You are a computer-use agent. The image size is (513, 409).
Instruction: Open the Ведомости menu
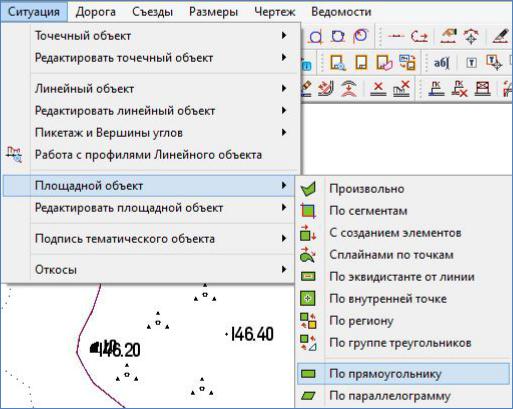coord(341,12)
